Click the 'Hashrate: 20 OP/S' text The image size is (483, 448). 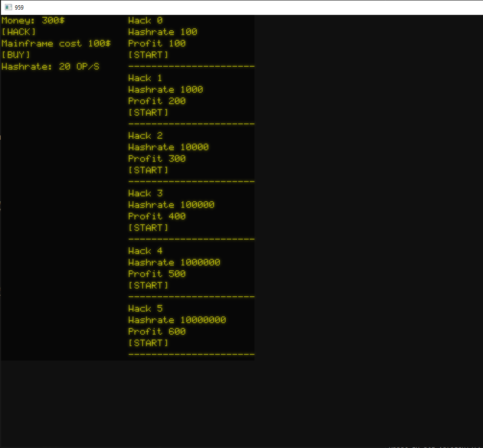[x=50, y=67]
